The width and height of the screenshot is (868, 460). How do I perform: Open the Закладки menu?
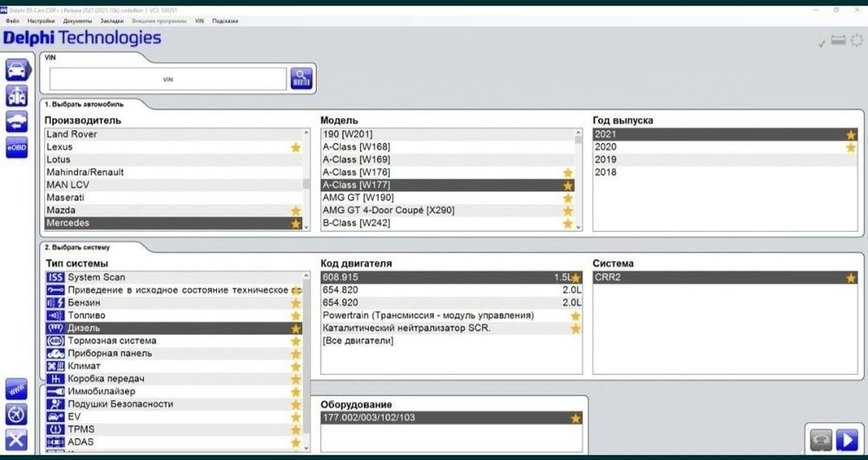[x=112, y=21]
